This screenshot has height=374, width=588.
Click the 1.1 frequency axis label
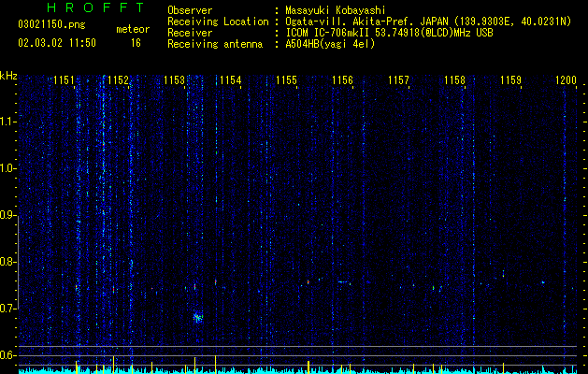(x=8, y=122)
